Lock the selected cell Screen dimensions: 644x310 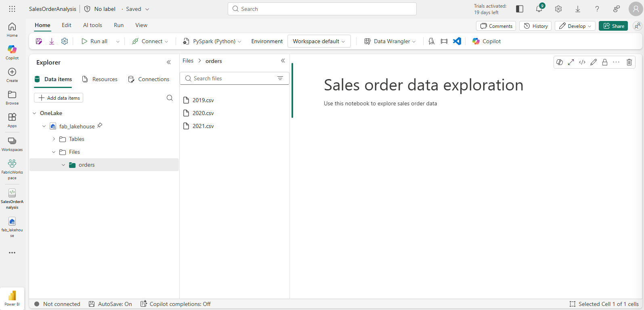point(605,62)
